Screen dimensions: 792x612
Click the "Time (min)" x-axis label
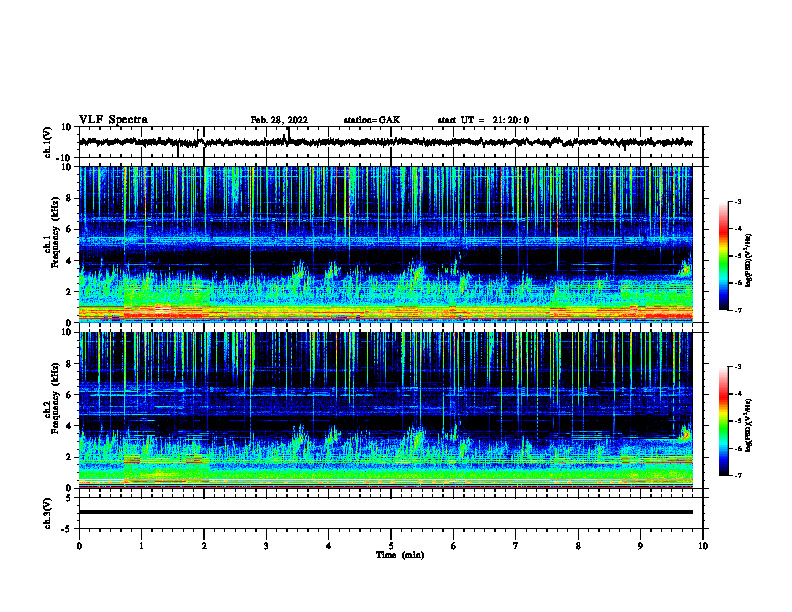click(400, 555)
